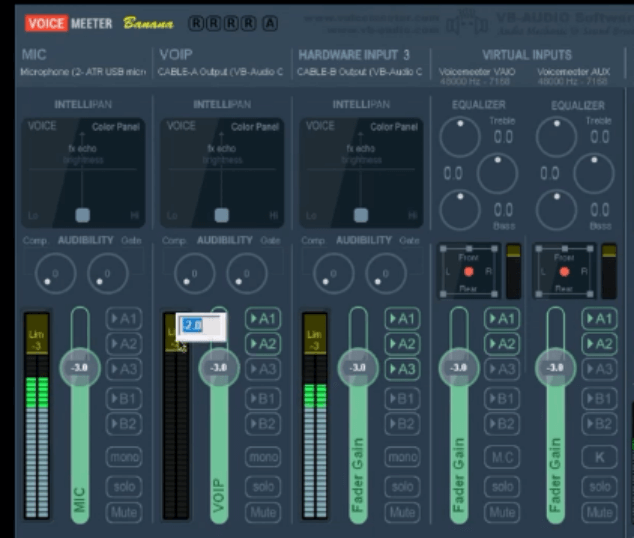Image resolution: width=634 pixels, height=538 pixels.
Task: Toggle A1 bus on Hardware Input 3
Action: coord(402,319)
